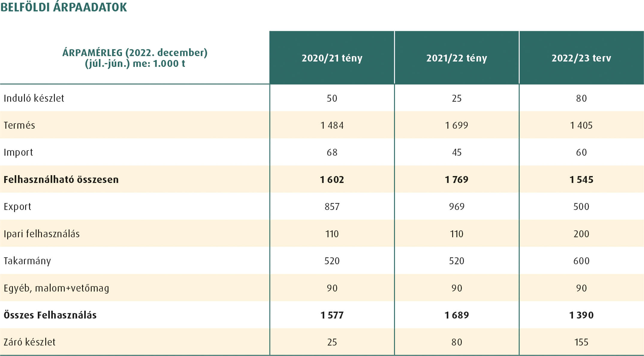Click the 2020/21 tény column header
This screenshot has height=356, width=644.
pos(332,58)
